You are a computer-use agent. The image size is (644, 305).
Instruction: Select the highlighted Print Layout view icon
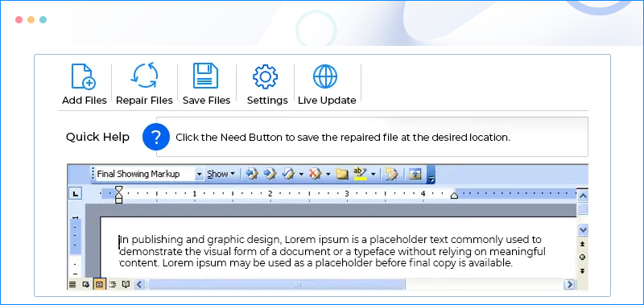coord(99,284)
